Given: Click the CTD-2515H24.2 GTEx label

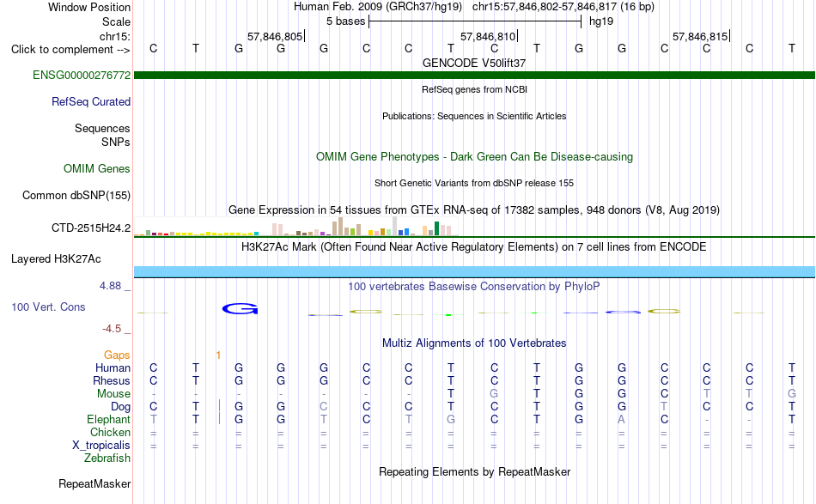Looking at the screenshot, I should click(x=91, y=228).
